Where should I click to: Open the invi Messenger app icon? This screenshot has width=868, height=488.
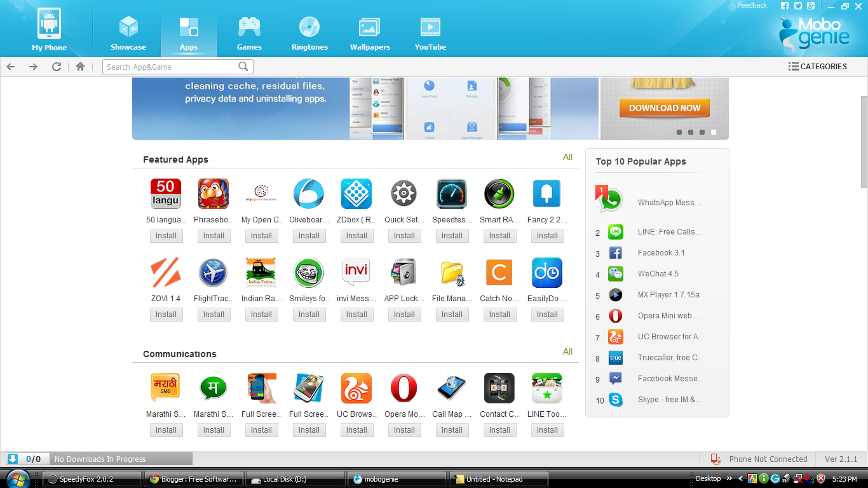[x=356, y=273]
